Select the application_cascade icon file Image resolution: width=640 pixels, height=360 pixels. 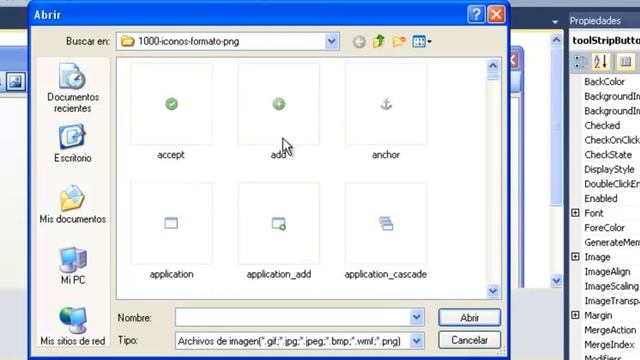[x=386, y=223]
